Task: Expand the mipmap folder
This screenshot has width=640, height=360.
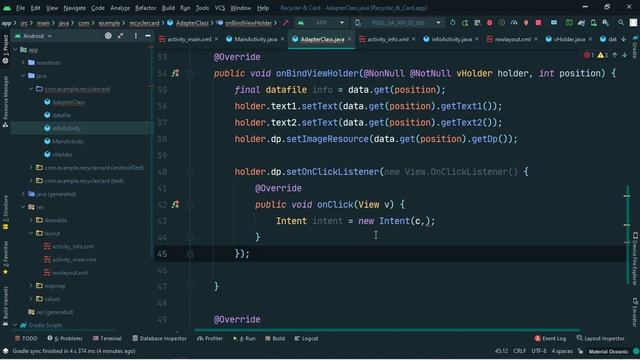Action: tap(31, 286)
